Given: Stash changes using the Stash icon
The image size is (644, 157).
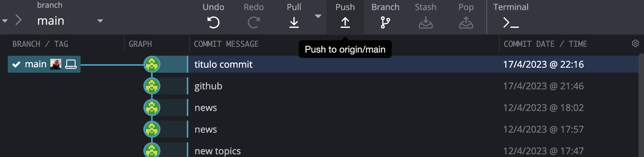Looking at the screenshot, I should pyautogui.click(x=425, y=22).
